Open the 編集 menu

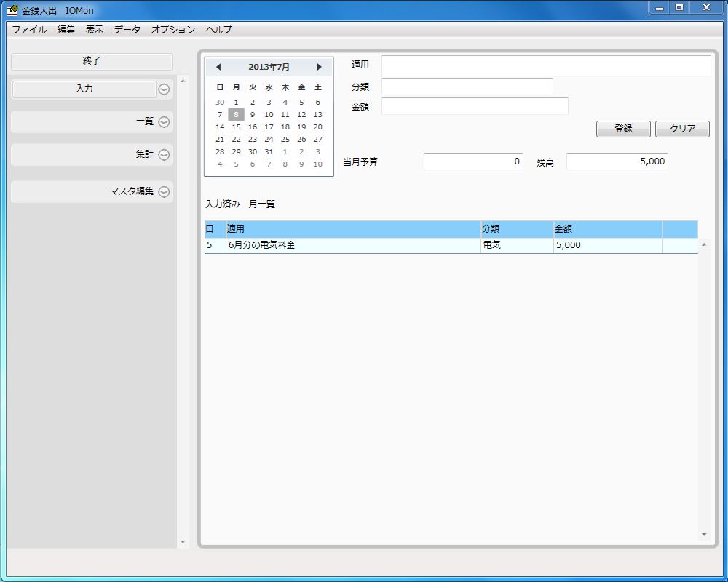pos(66,30)
